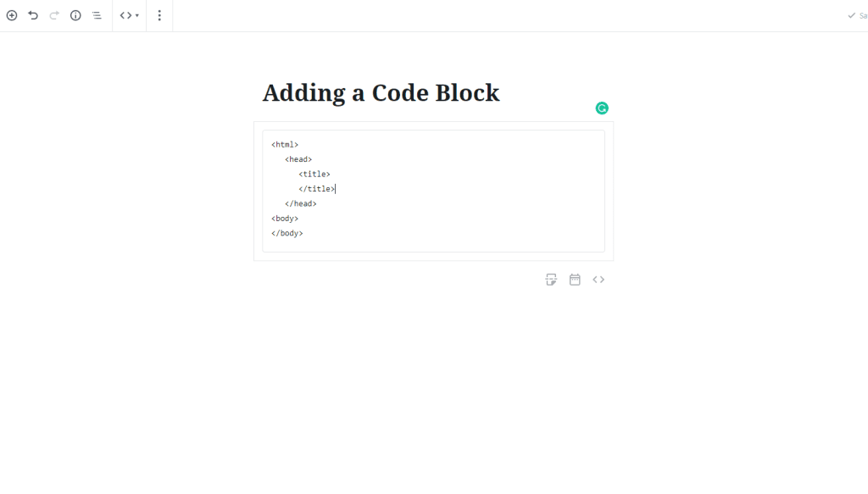Select the inline code icon beneath the block
The image size is (868, 494).
598,279
